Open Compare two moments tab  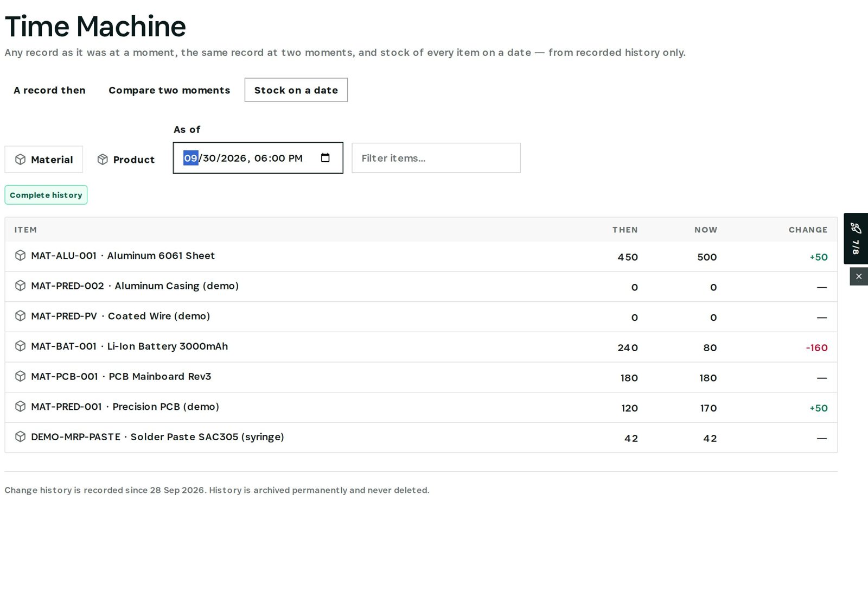click(x=169, y=90)
